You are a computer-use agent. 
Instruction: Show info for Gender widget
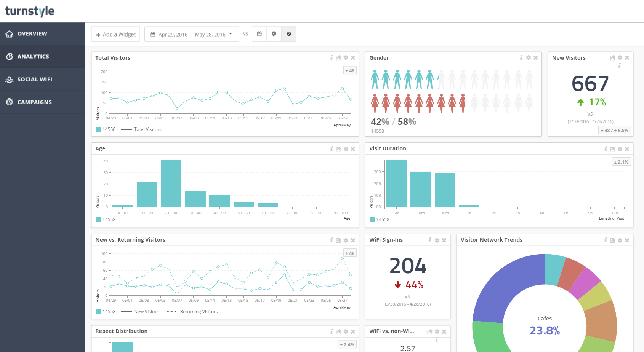pos(521,57)
